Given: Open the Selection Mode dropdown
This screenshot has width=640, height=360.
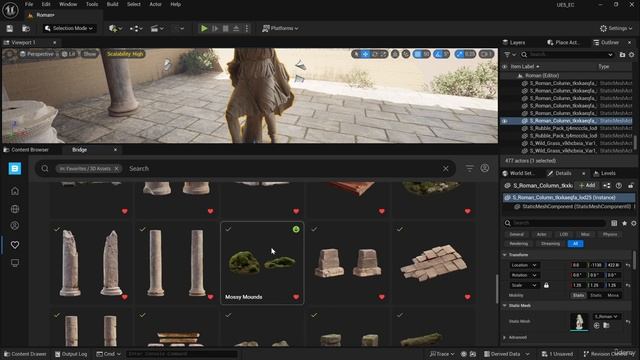Looking at the screenshot, I should coord(69,28).
